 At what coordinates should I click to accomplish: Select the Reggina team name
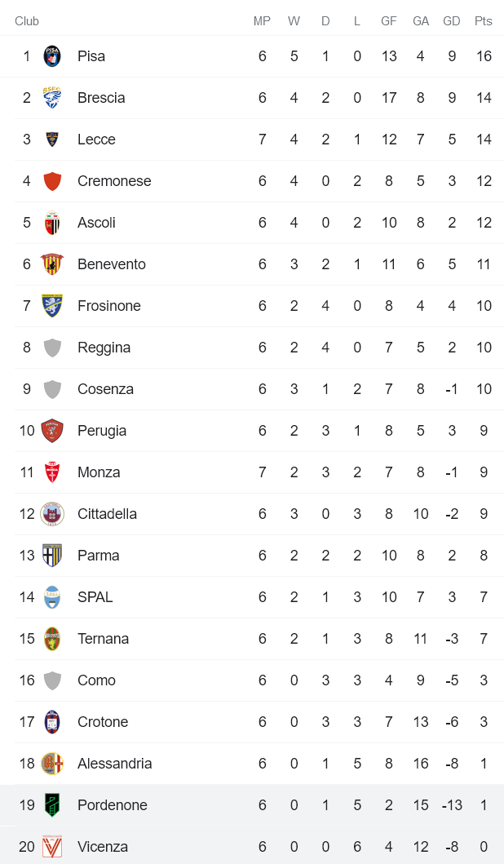click(x=104, y=348)
